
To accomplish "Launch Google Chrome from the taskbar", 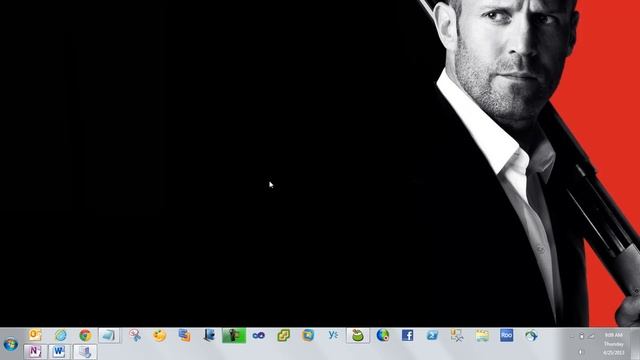I will 85,336.
